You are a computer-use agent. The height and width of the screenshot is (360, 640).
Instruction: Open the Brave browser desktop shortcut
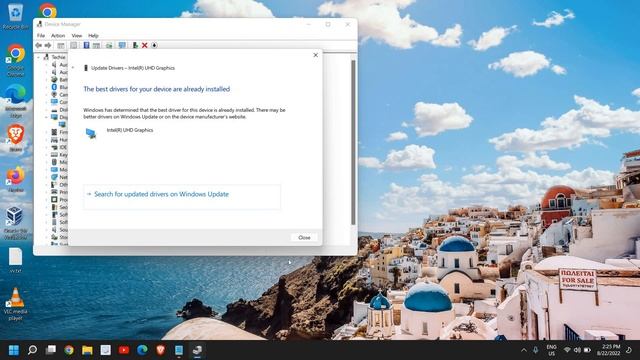[16, 138]
